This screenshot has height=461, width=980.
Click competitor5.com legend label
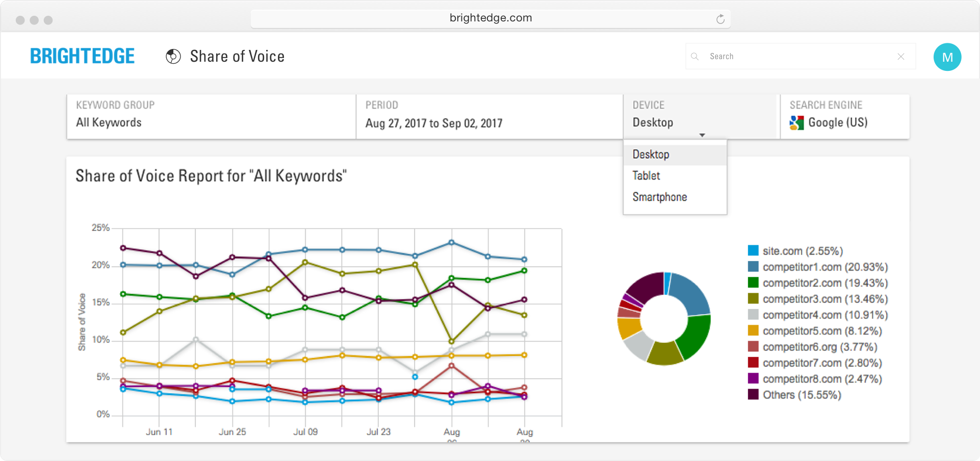(x=822, y=331)
